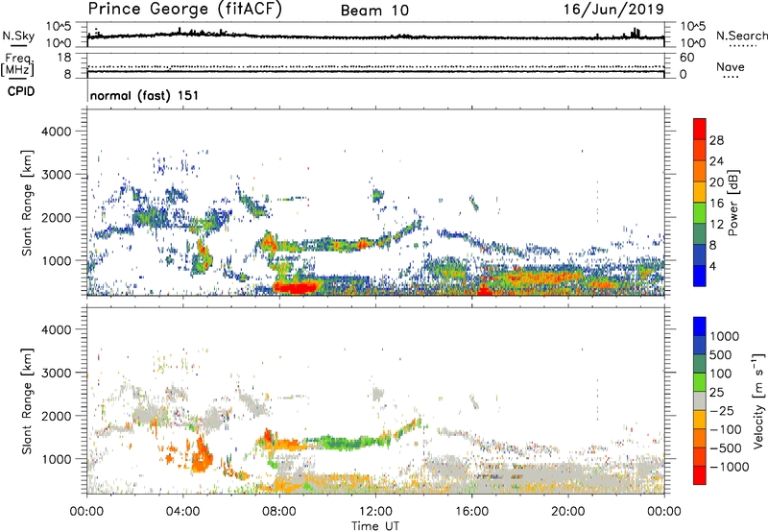This screenshot has height=532, width=768.
Task: Click the '60' Nave axis tick
Action: pyautogui.click(x=686, y=58)
